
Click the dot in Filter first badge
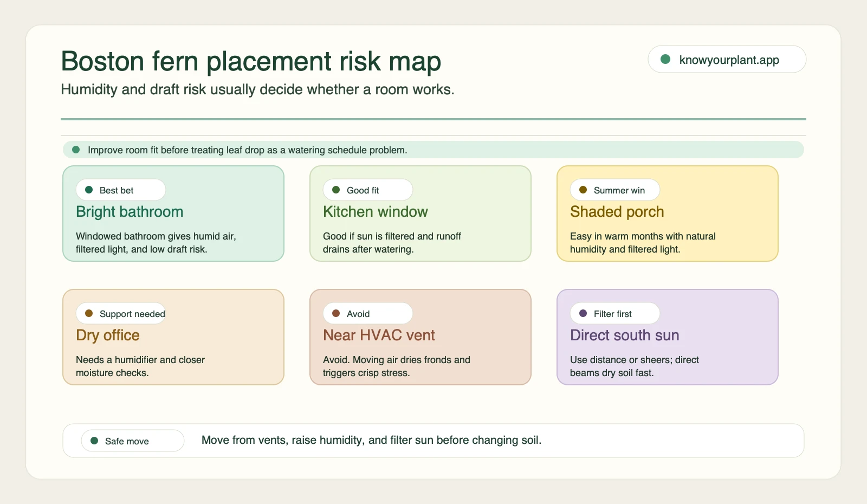click(583, 313)
